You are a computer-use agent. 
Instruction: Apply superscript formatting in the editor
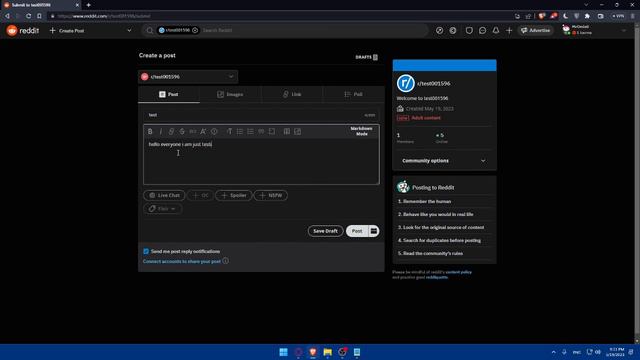tap(203, 131)
